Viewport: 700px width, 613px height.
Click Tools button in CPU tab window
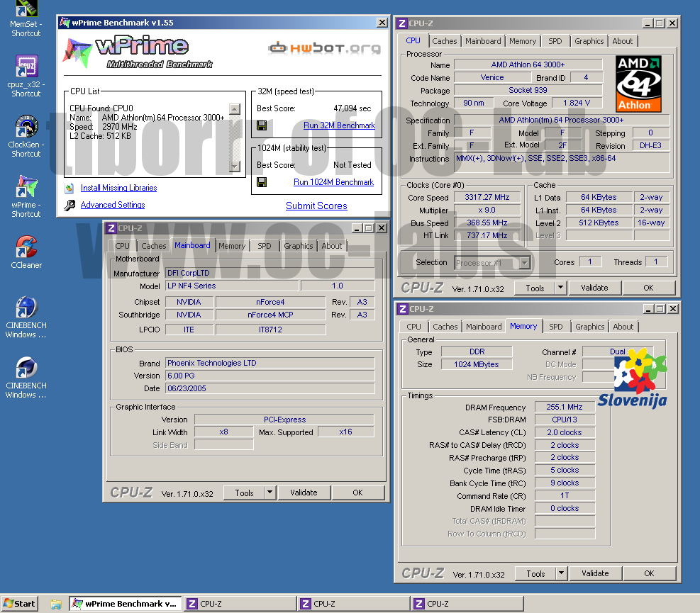[x=535, y=288]
